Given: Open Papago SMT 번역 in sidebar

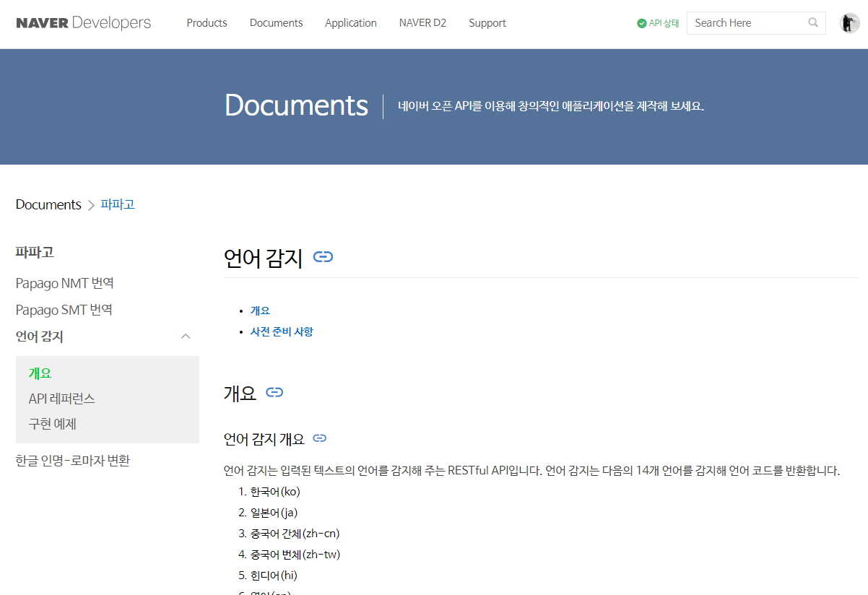Looking at the screenshot, I should pyautogui.click(x=64, y=310).
